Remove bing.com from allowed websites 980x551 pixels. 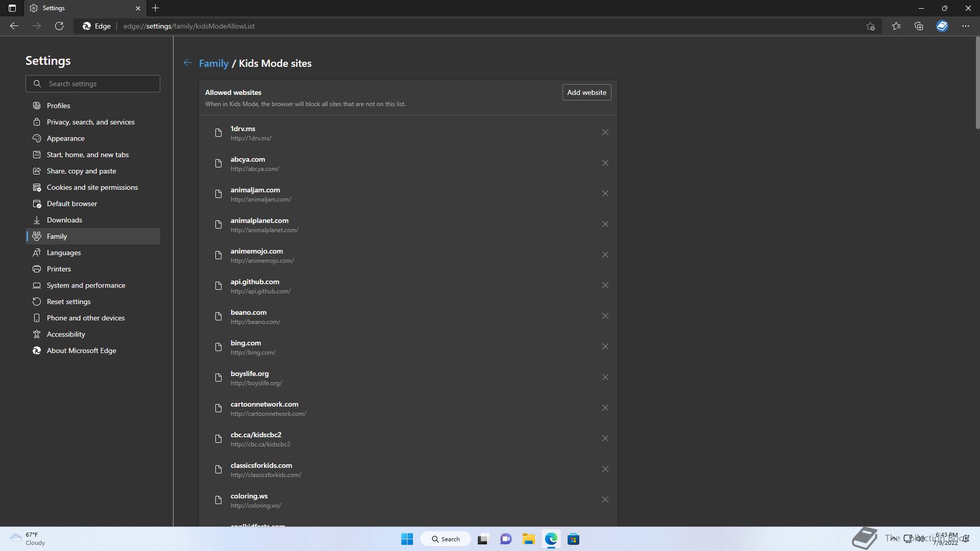(605, 347)
